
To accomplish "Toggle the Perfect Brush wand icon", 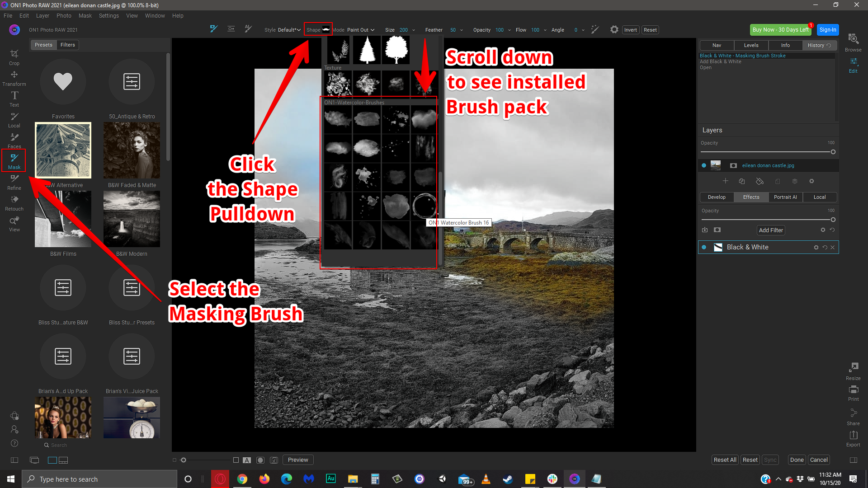I will [595, 29].
